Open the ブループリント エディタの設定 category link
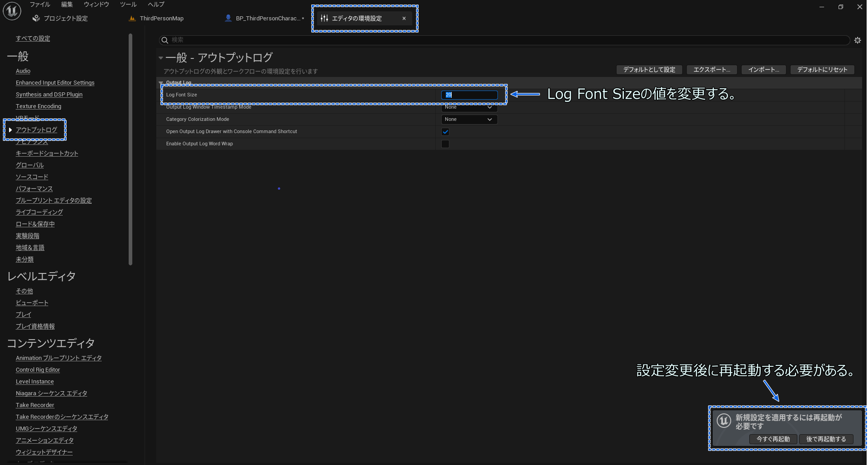The image size is (868, 465). 53,201
